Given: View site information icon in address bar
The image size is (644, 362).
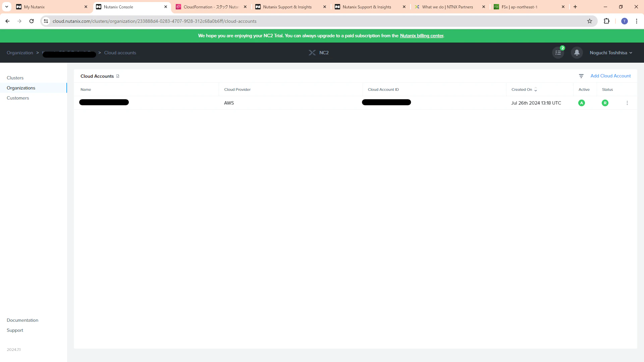Looking at the screenshot, I should click(x=46, y=21).
